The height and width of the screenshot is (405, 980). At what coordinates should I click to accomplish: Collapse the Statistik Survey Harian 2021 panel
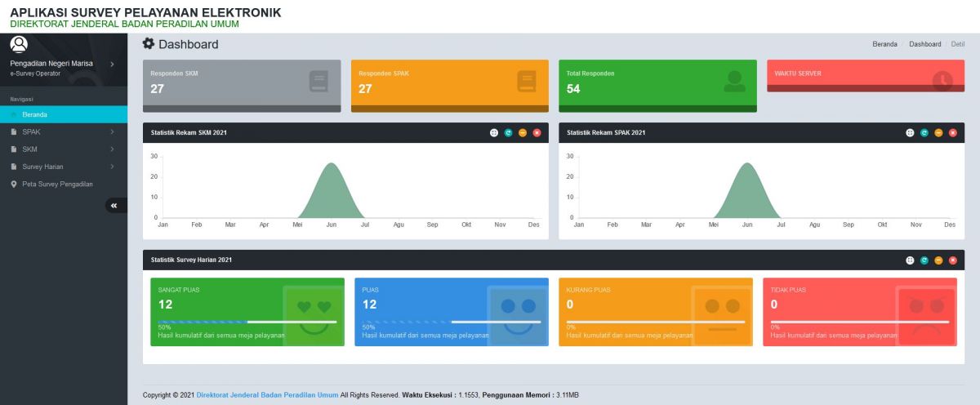tap(938, 260)
